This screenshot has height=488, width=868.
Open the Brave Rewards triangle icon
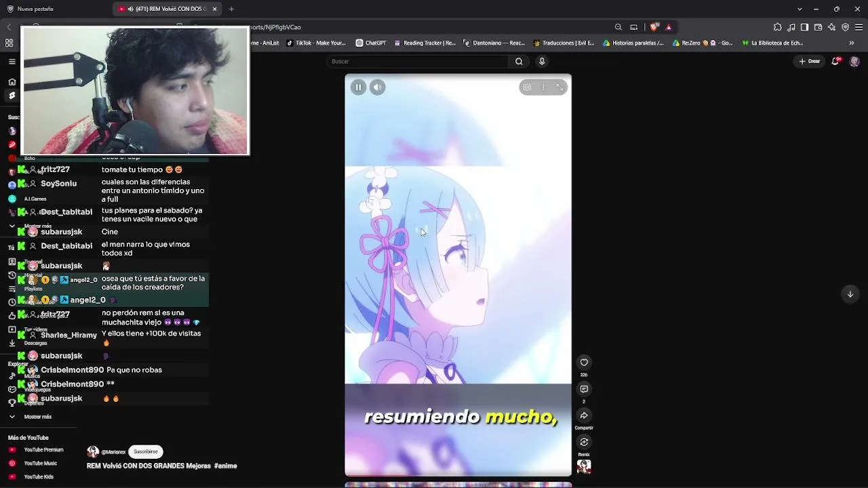click(x=669, y=27)
